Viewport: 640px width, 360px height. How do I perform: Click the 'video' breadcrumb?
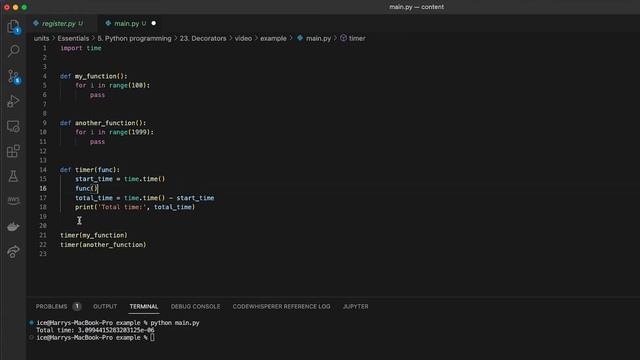point(243,38)
